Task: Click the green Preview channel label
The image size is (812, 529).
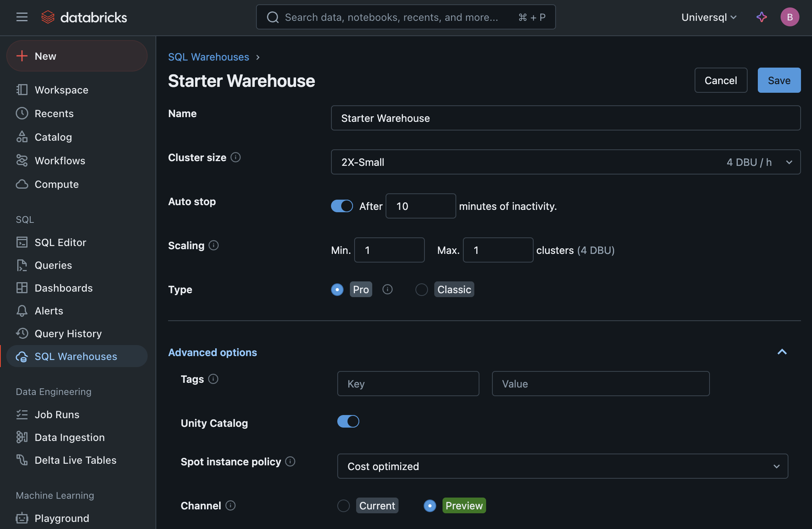Action: (464, 506)
